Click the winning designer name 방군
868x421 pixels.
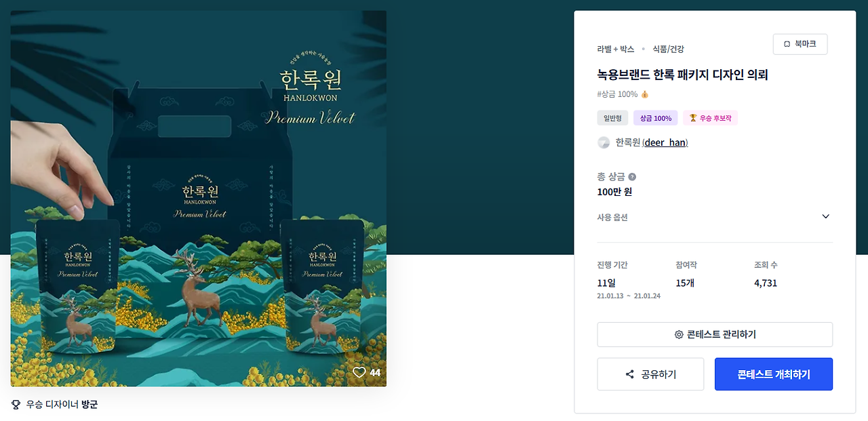click(x=90, y=405)
